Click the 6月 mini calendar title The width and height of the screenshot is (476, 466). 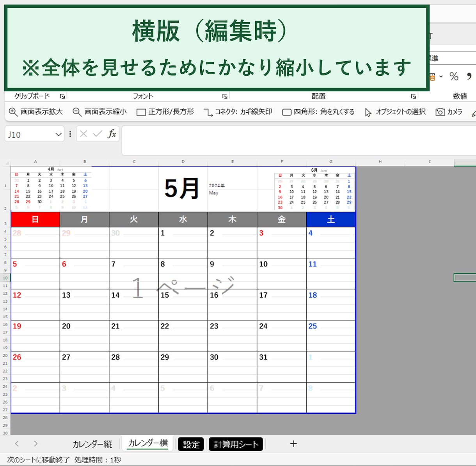tap(314, 170)
